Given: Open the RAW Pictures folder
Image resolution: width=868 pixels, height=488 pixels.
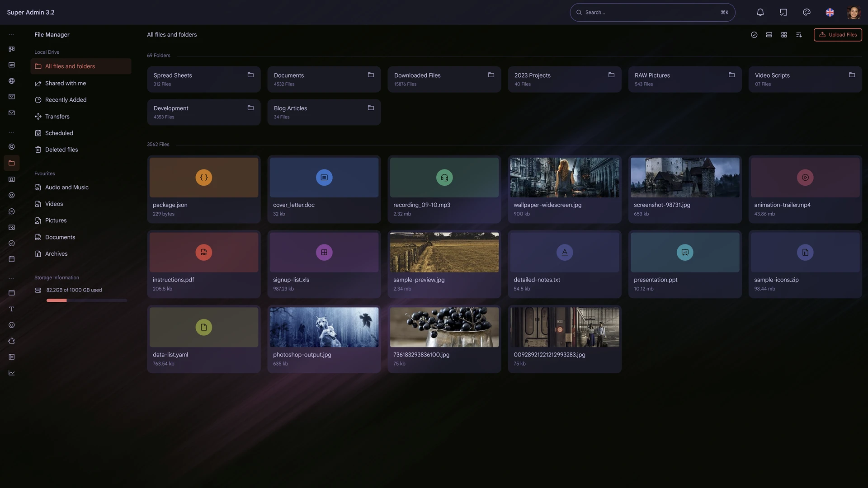Looking at the screenshot, I should click(684, 80).
